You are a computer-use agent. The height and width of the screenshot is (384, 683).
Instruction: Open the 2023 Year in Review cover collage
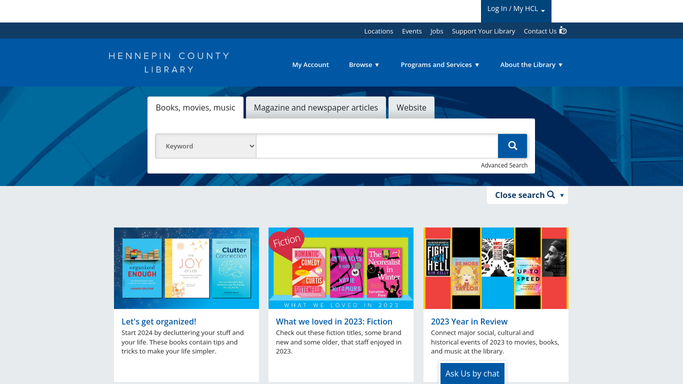click(x=496, y=268)
